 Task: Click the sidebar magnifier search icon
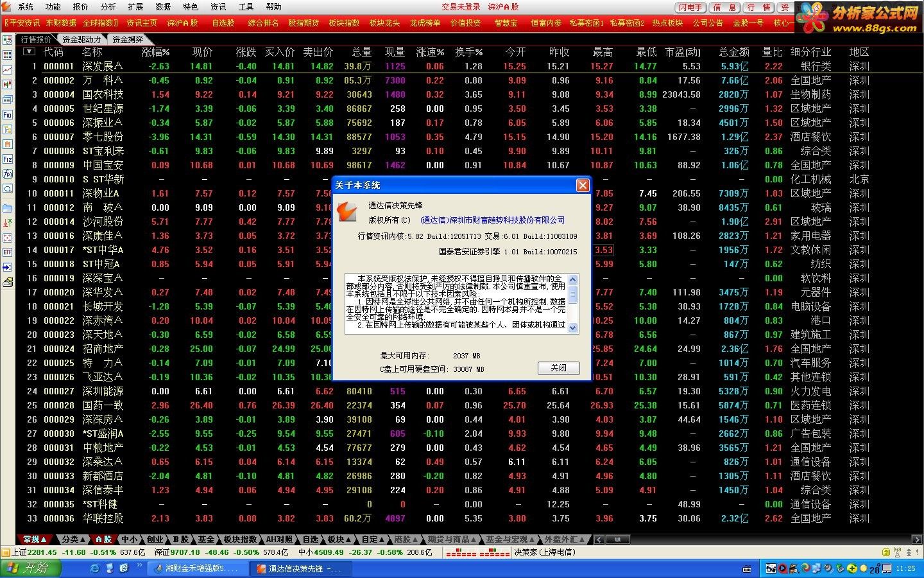pos(7,189)
